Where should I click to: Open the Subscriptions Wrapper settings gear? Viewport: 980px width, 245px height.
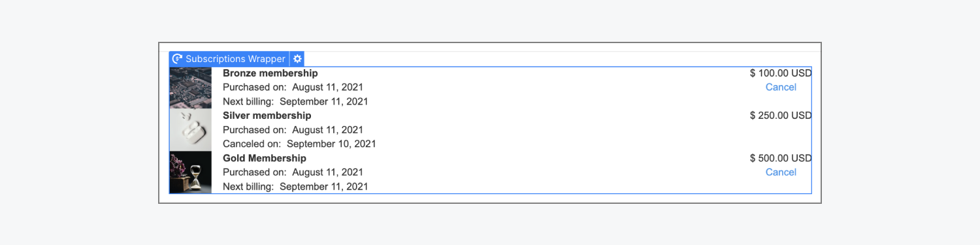coord(297,59)
